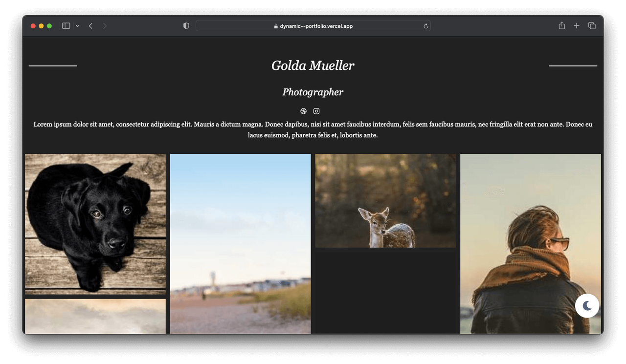Show the tab overview
The image size is (626, 364).
pos(592,26)
